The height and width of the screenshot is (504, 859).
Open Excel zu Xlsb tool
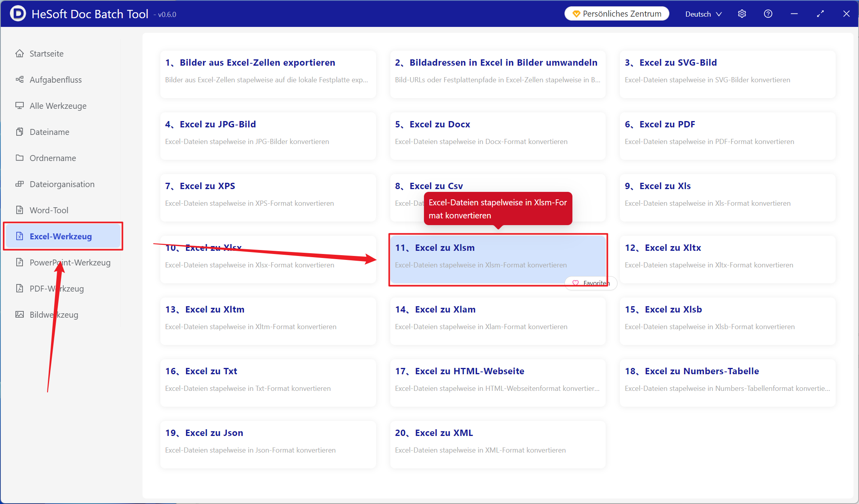coord(728,321)
